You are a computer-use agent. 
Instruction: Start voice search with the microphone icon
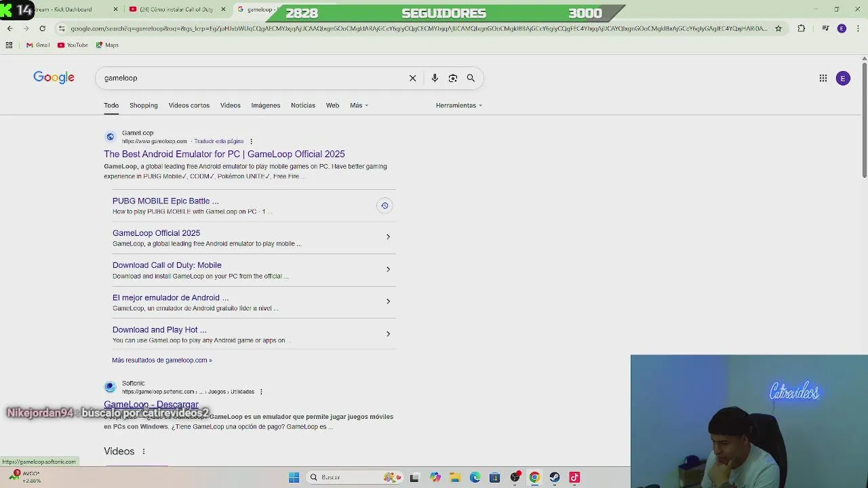click(435, 78)
